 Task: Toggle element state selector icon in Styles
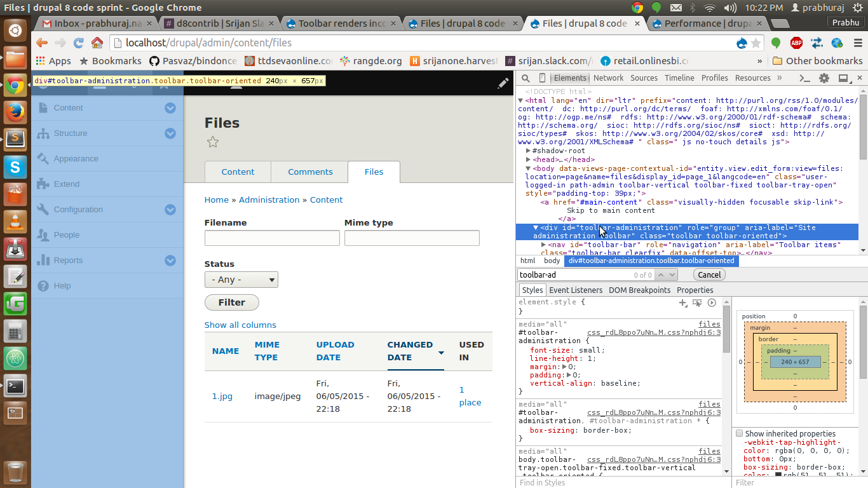click(697, 303)
